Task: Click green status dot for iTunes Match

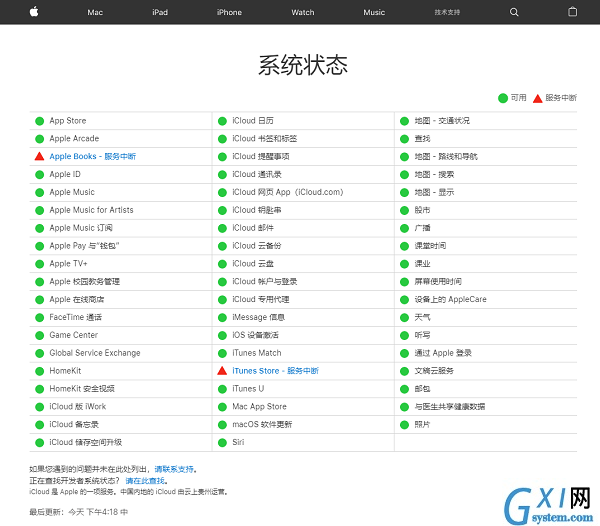Action: 222,353
